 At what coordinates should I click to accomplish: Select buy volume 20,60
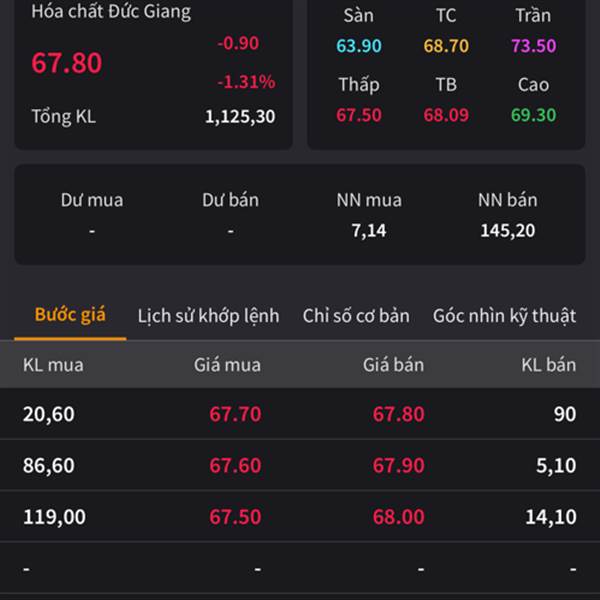pos(49,414)
